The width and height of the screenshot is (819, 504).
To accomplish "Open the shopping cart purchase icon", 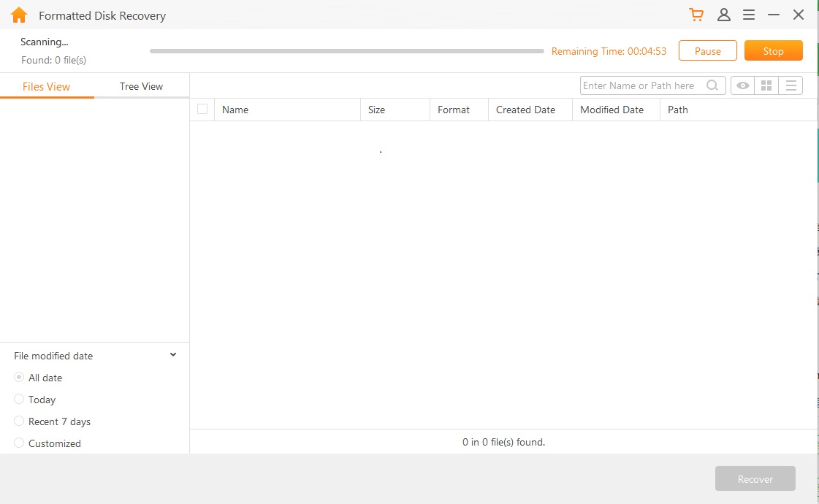I will 696,15.
